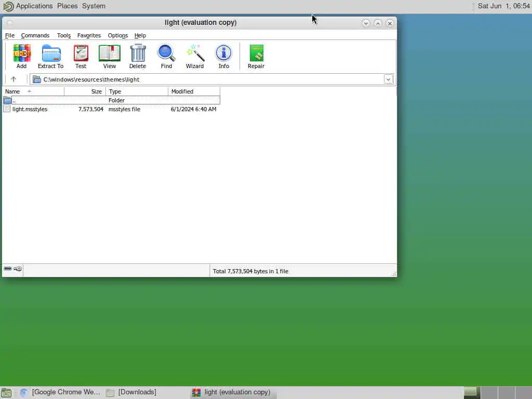The width and height of the screenshot is (532, 399).
Task: Expand the address path dropdown arrow
Action: click(x=388, y=79)
